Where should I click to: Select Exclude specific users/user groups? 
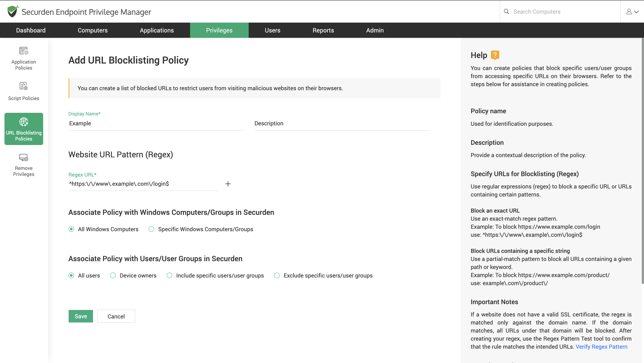point(277,275)
